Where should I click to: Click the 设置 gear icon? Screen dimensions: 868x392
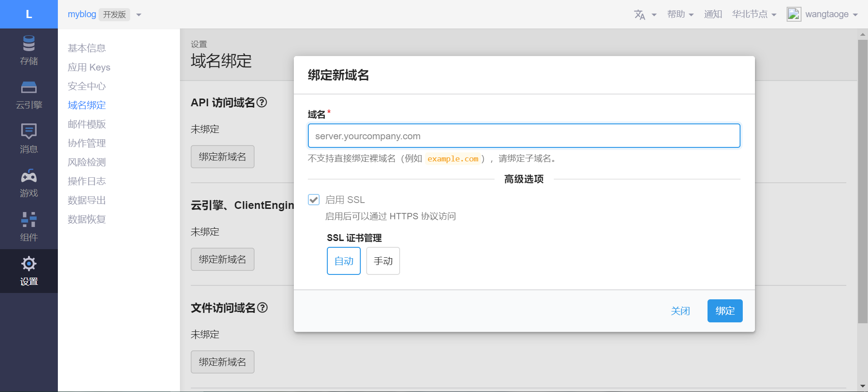pyautogui.click(x=29, y=264)
